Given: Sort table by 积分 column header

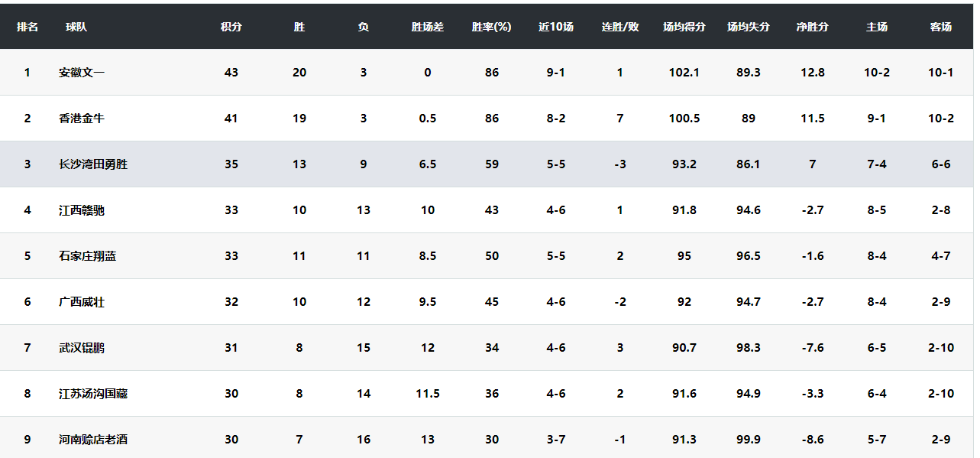Looking at the screenshot, I should coord(231,27).
